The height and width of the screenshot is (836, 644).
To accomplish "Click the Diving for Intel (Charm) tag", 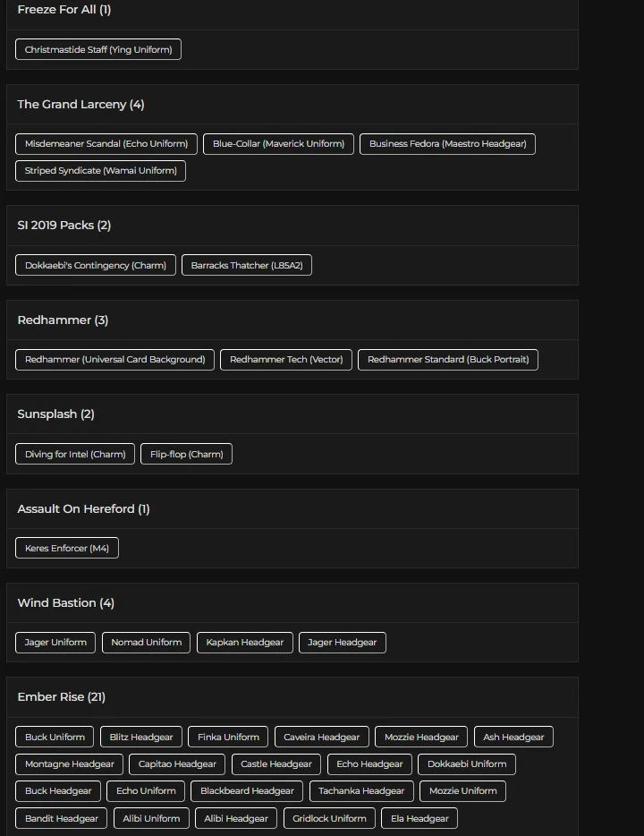I will tap(75, 454).
